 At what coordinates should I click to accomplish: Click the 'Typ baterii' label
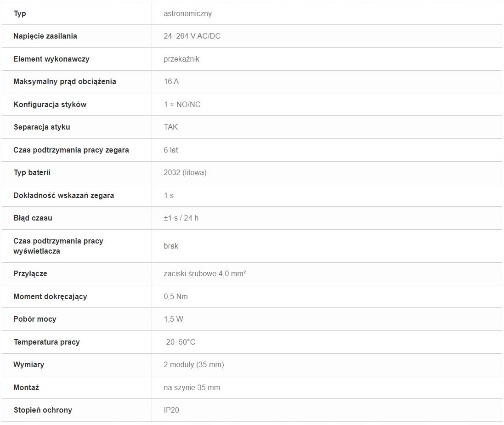pyautogui.click(x=32, y=173)
